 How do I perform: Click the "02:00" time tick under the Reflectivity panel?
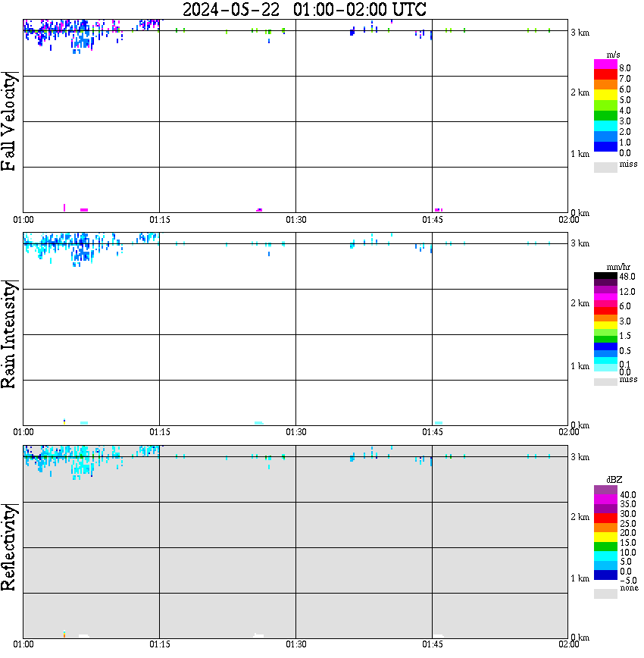pos(568,644)
